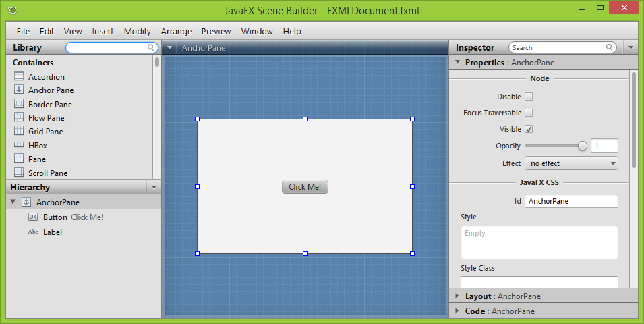This screenshot has height=324, width=644.
Task: Click the Border Pane icon
Action: [x=19, y=104]
